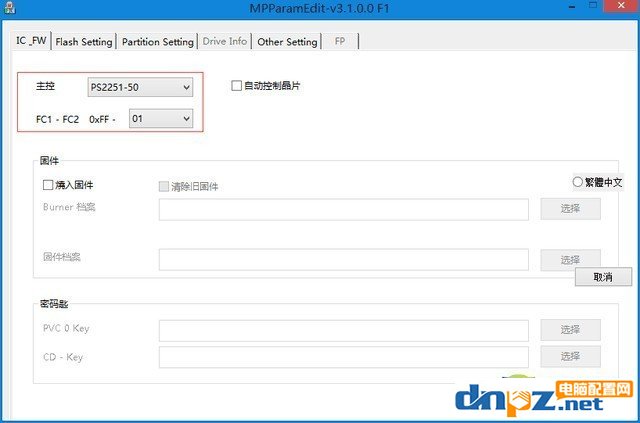Switch to the IC _FW tab
The image size is (640, 423).
point(31,41)
